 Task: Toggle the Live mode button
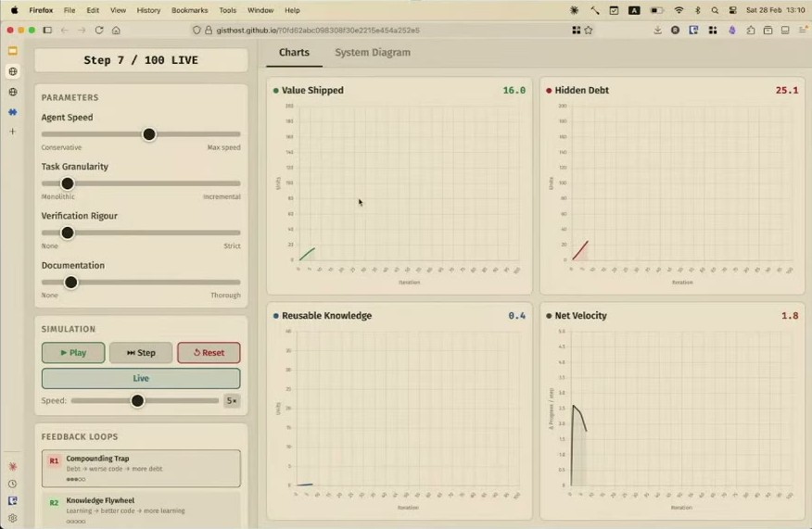tap(141, 378)
